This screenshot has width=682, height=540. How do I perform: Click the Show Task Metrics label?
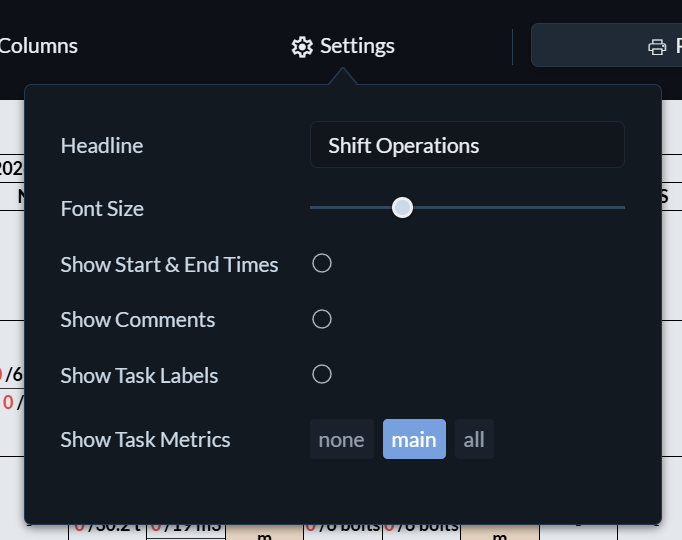145,440
